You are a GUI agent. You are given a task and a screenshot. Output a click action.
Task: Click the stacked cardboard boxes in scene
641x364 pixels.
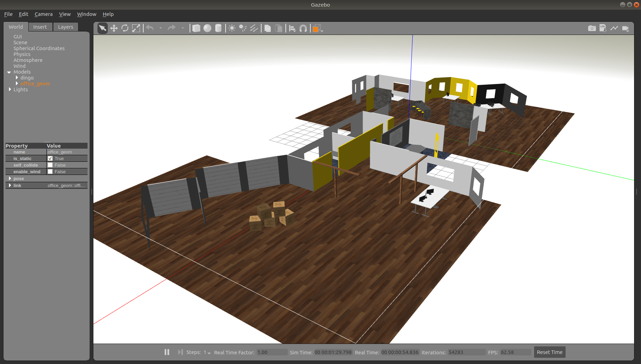pyautogui.click(x=272, y=216)
